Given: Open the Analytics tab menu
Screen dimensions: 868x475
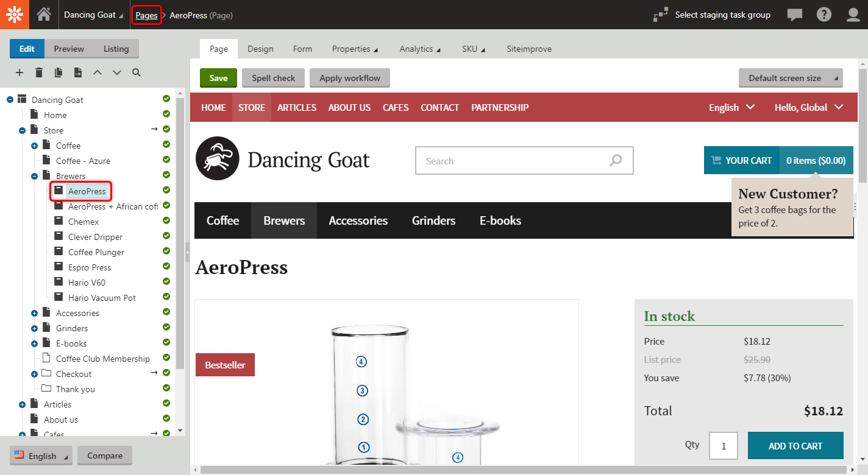Looking at the screenshot, I should (421, 49).
